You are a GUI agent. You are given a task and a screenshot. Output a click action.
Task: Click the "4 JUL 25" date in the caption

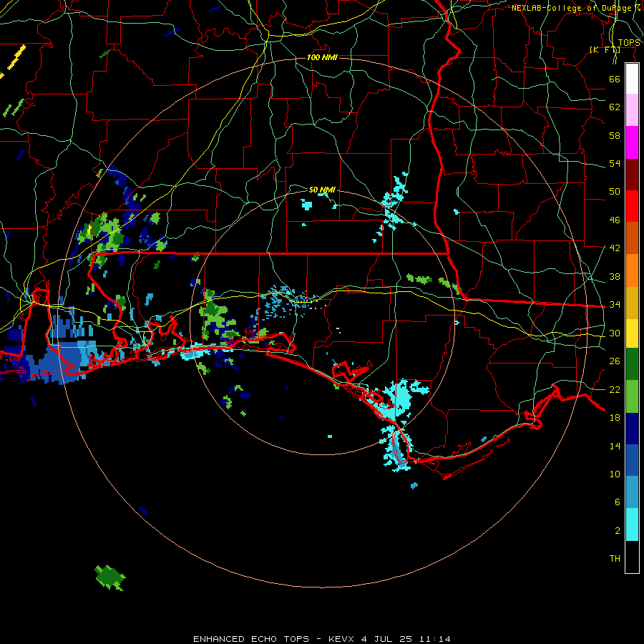386,639
